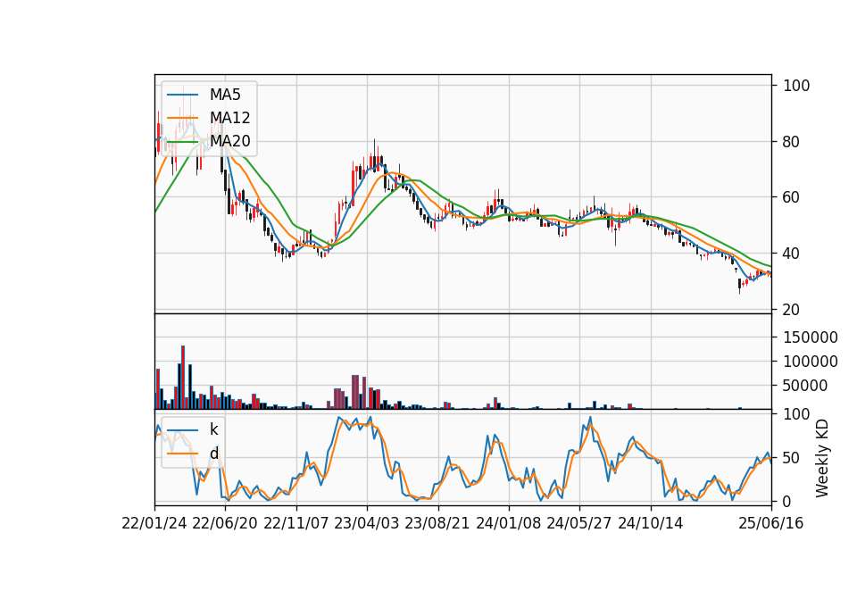Click the volume axis value 100000

(x=811, y=362)
